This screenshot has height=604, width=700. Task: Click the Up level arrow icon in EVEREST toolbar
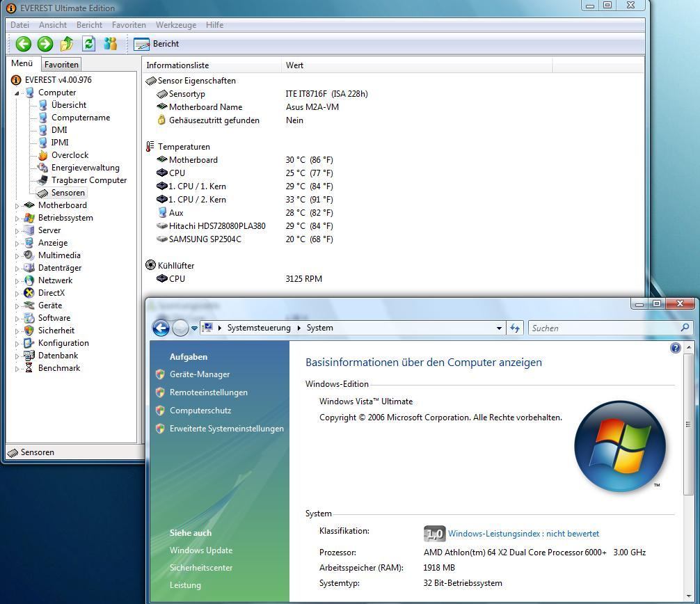point(67,44)
